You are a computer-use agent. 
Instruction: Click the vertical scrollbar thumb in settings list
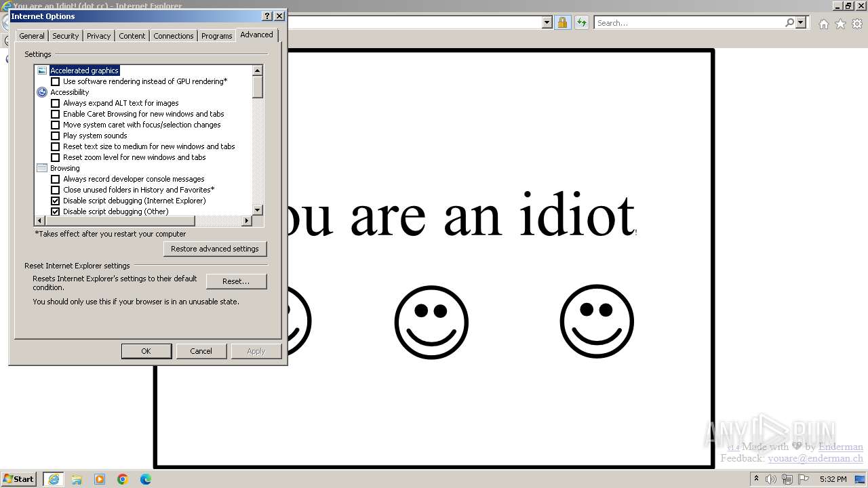pos(258,87)
